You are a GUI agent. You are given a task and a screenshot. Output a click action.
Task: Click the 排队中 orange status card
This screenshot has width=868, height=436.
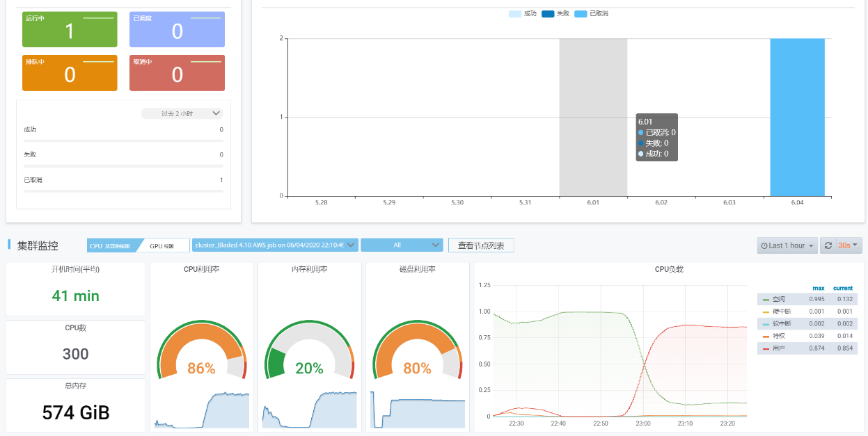[x=70, y=72]
